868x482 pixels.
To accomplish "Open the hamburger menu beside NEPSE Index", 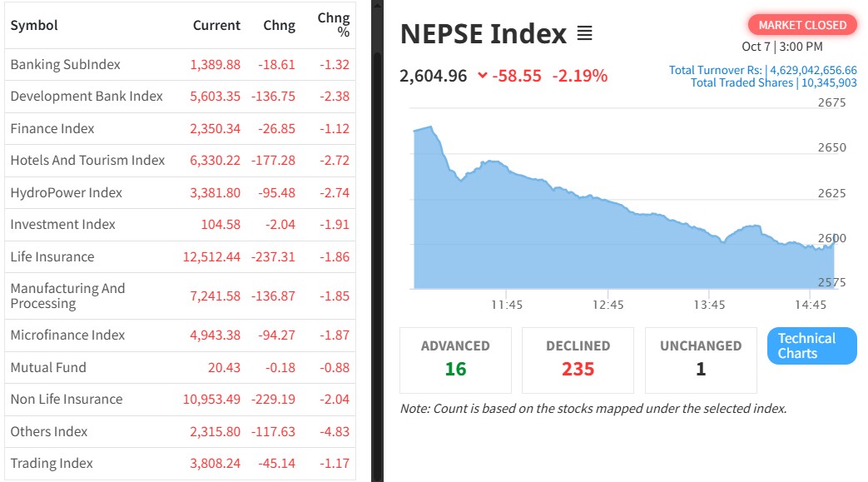I will [x=584, y=34].
